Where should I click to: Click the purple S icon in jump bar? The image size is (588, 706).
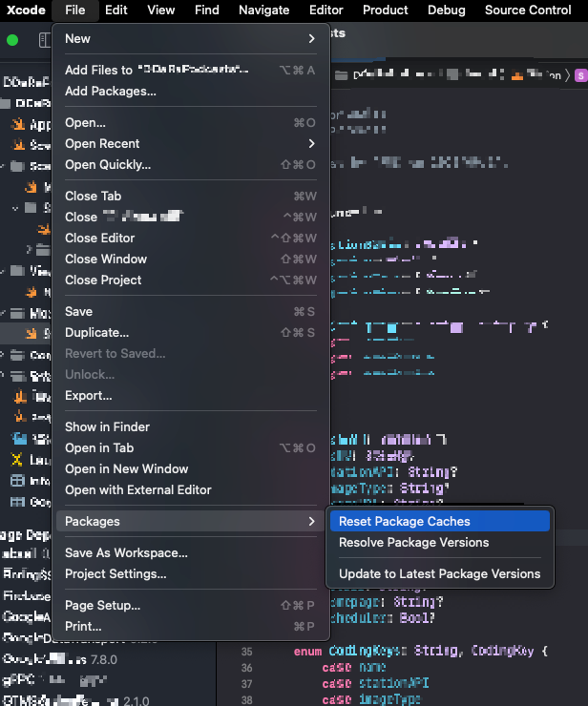581,75
